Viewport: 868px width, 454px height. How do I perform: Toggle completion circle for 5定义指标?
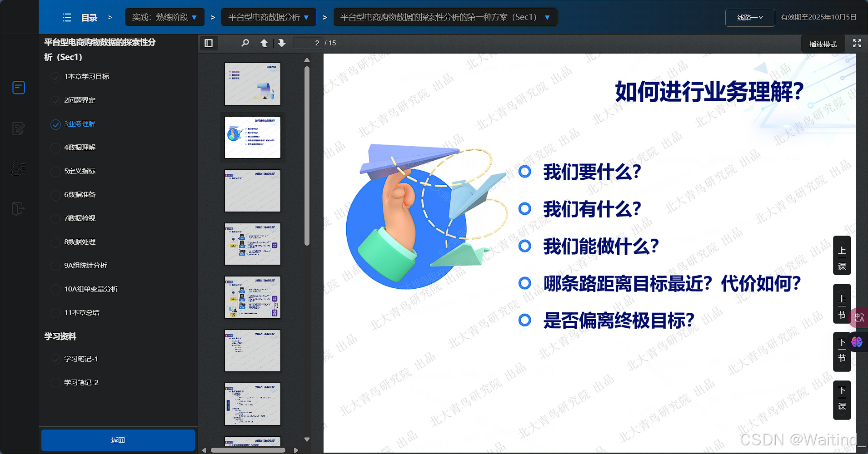coord(55,172)
